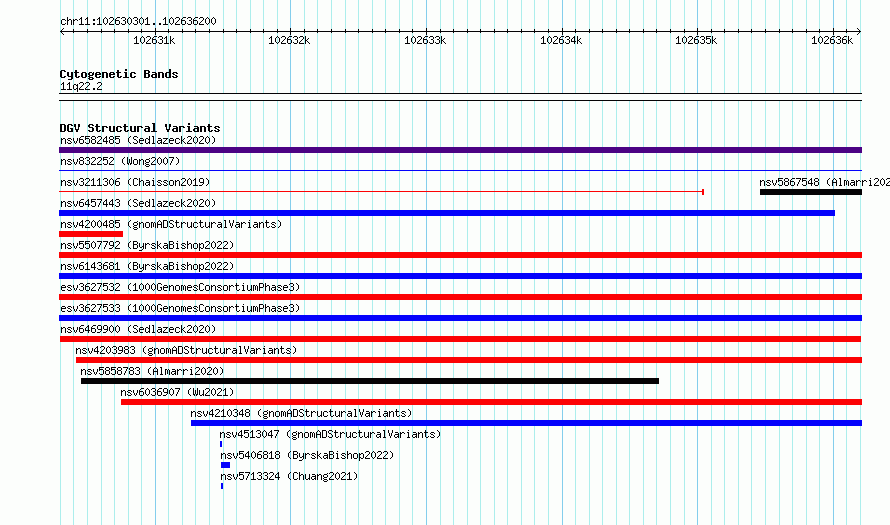This screenshot has height=525, width=890.
Task: Click the 102635k ruler tick label
Action: point(696,40)
